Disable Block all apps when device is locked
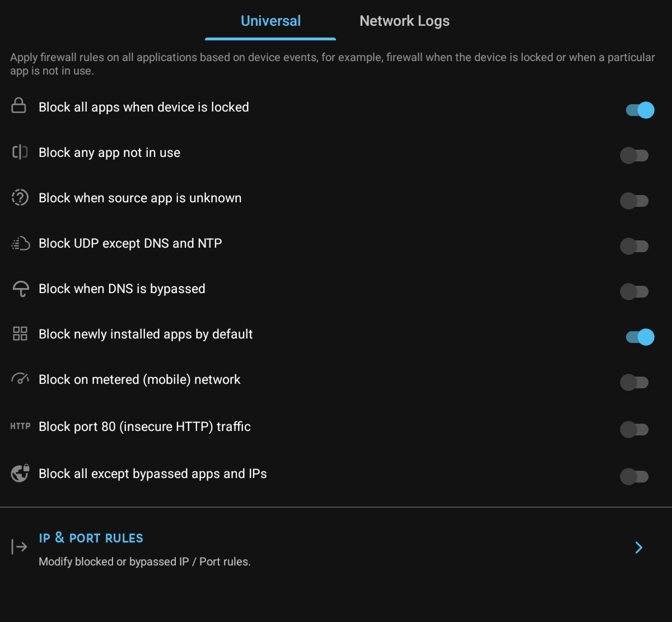The image size is (672, 622). [x=640, y=110]
